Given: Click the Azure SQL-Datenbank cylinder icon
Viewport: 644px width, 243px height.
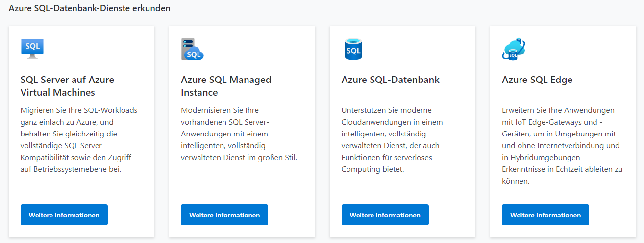Looking at the screenshot, I should (x=353, y=49).
